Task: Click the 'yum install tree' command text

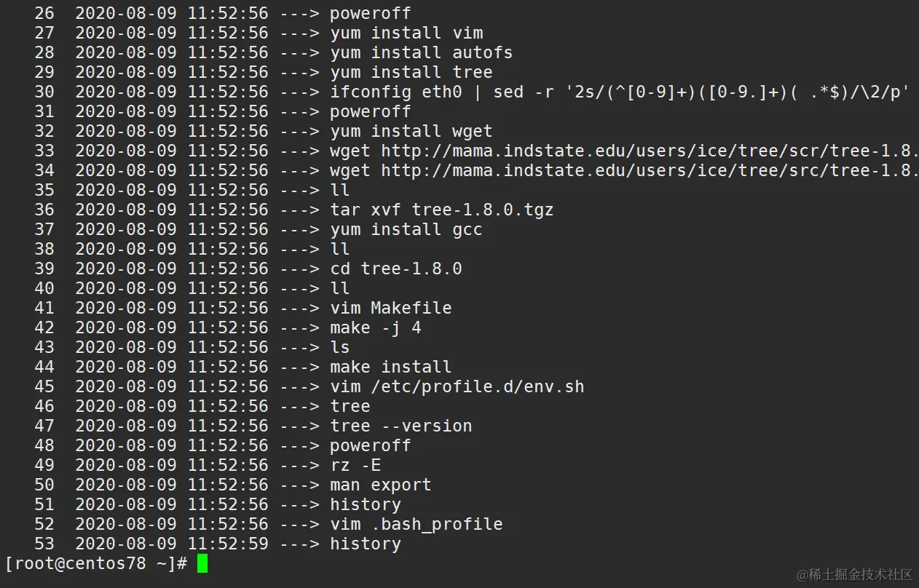Action: tap(411, 72)
